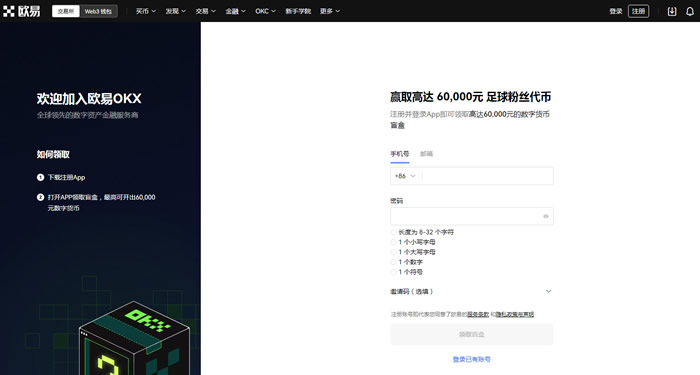Switch to Web3 钱包 mode
700x375 pixels.
click(98, 11)
